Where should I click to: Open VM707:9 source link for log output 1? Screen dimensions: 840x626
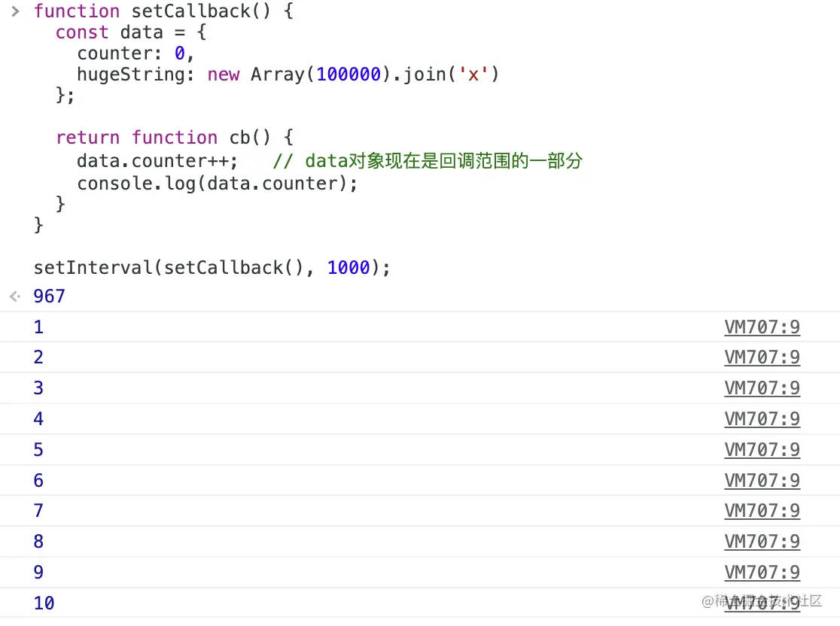coord(762,327)
